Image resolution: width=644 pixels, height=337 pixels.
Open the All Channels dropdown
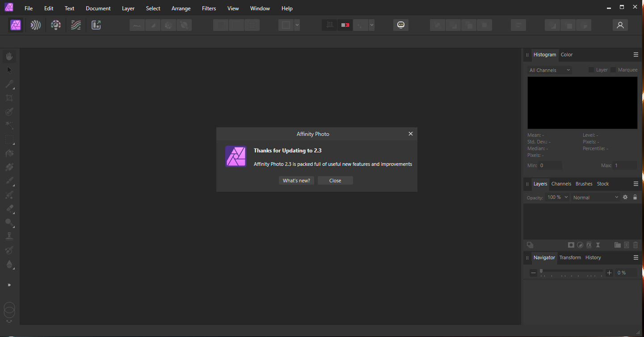tap(550, 70)
